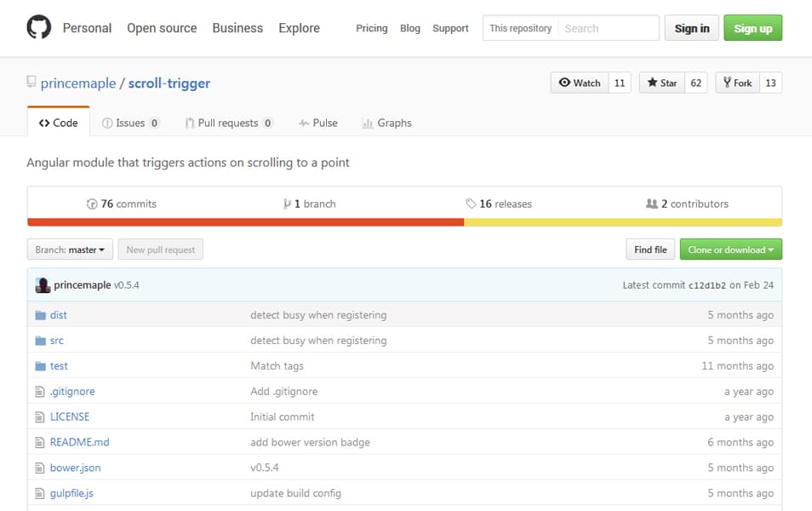Go to the Support page
This screenshot has width=812, height=511.
450,28
